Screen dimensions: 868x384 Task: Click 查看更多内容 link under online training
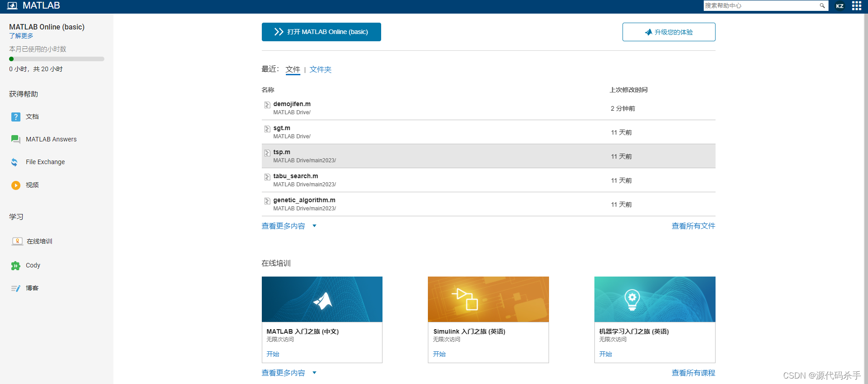(x=283, y=373)
